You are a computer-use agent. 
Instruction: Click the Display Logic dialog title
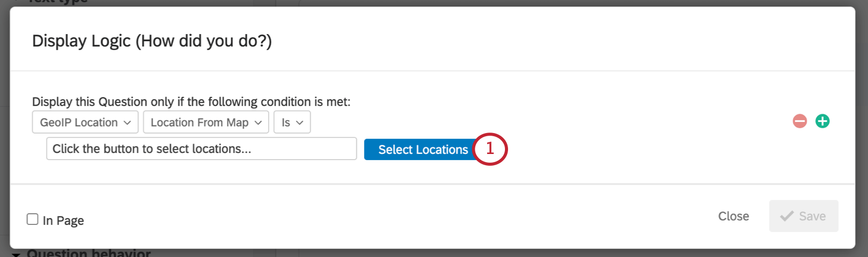(x=152, y=41)
